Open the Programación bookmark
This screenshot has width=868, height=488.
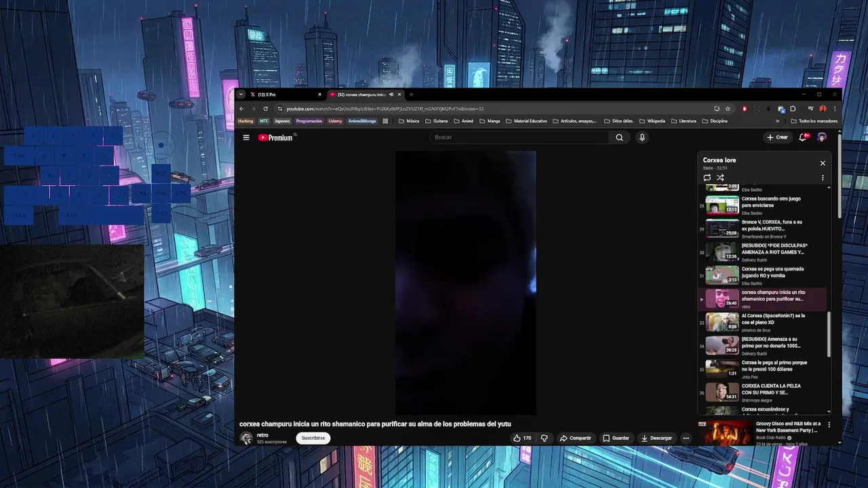309,121
